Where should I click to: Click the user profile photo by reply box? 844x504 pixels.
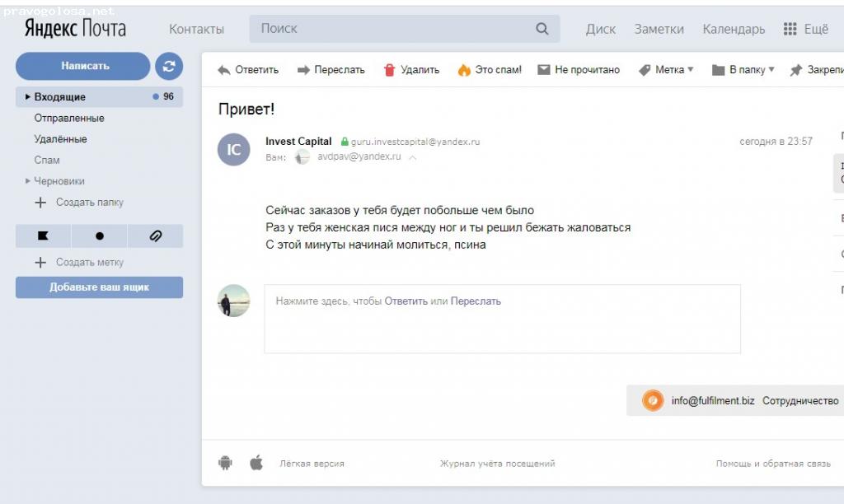[x=233, y=301]
